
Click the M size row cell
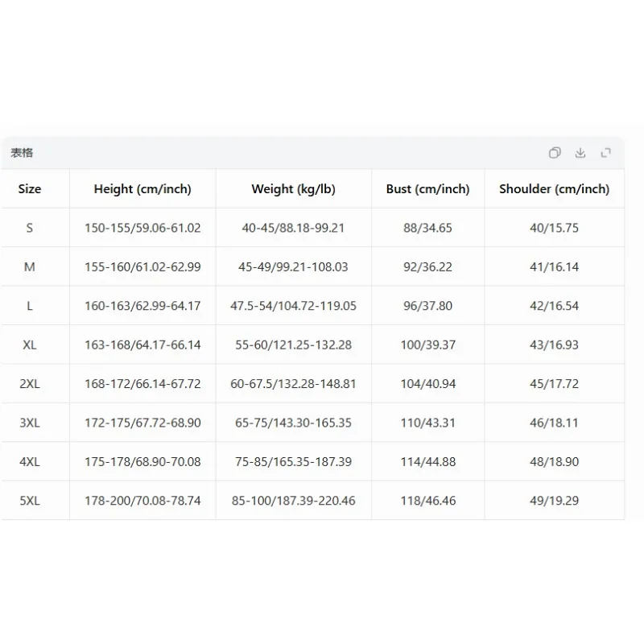click(x=30, y=267)
